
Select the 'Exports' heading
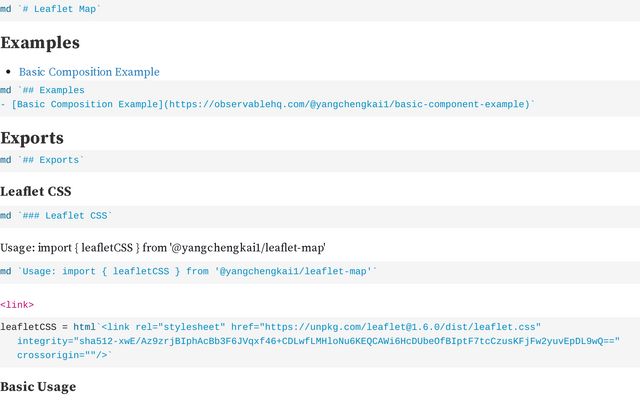(32, 138)
